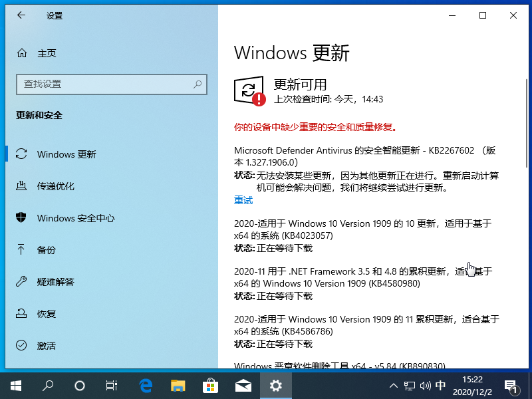Open taskbar search magnifier
Screen dimensions: 532x399
tap(48, 386)
